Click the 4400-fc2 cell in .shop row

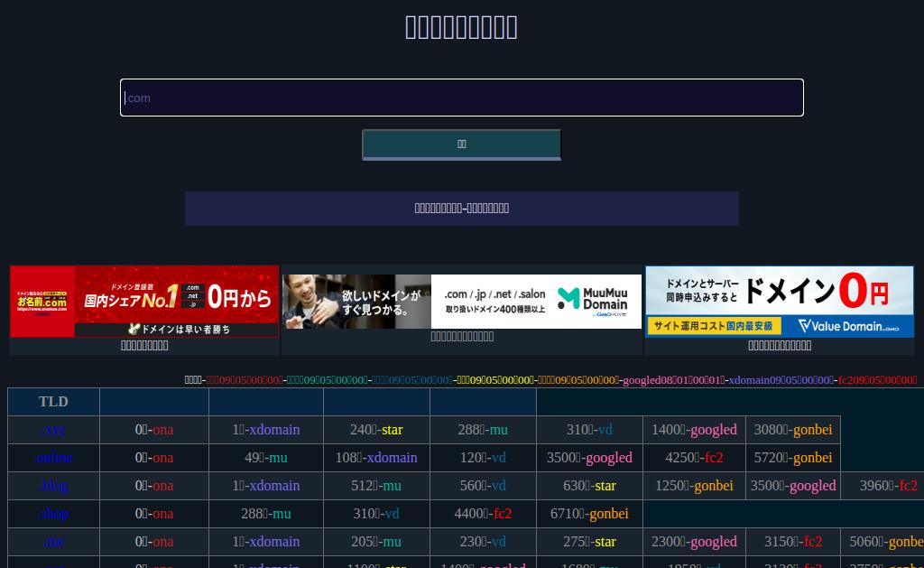click(484, 514)
